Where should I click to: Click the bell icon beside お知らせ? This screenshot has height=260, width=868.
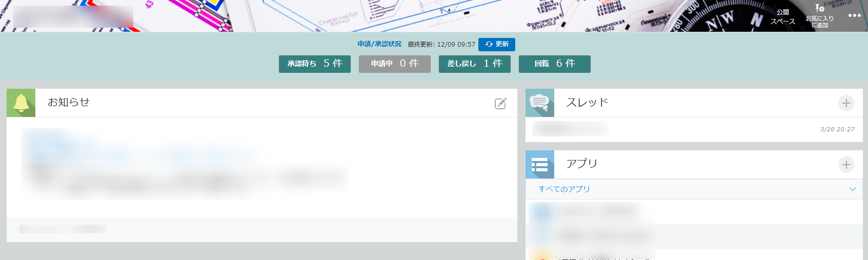coord(21,103)
